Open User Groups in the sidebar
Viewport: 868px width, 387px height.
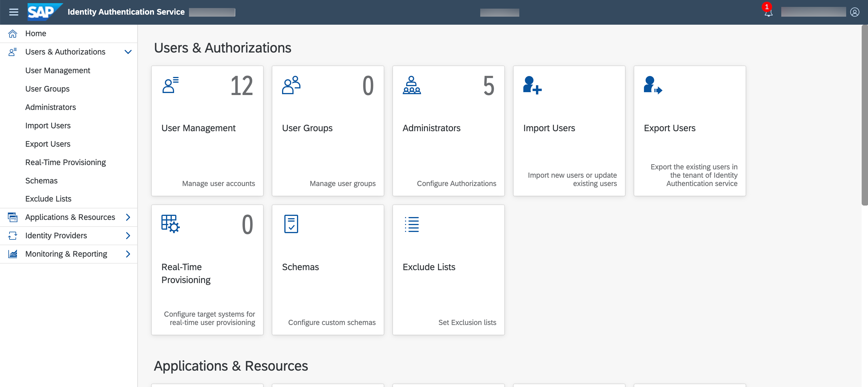(x=69, y=89)
